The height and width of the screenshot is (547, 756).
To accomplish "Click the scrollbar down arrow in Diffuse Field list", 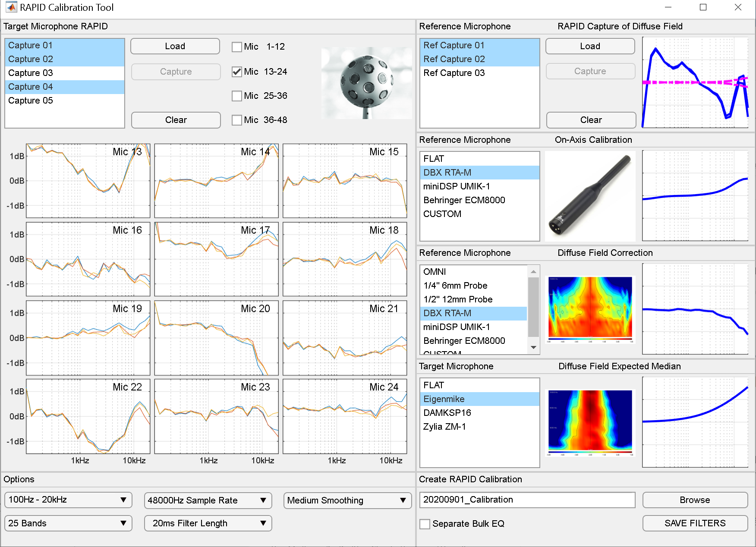I will (x=533, y=347).
